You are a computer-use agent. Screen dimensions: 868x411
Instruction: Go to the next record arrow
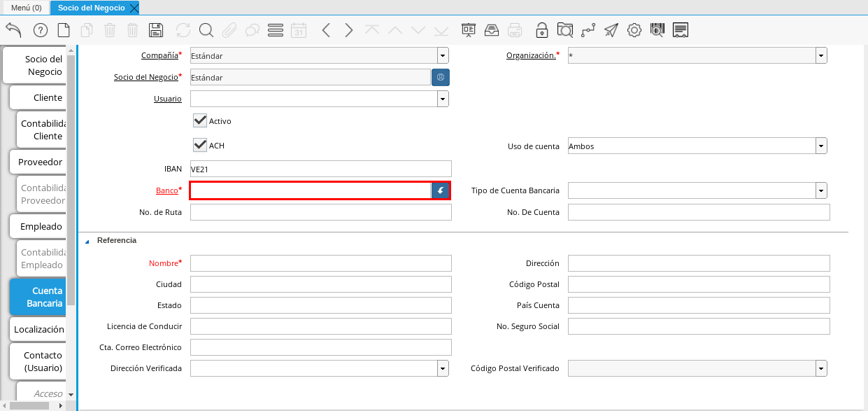pyautogui.click(x=349, y=30)
